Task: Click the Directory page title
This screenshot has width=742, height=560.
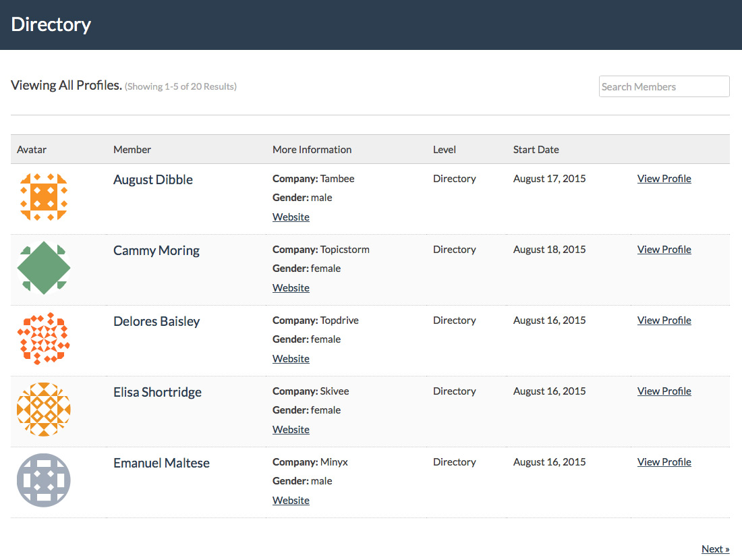Action: 51,24
